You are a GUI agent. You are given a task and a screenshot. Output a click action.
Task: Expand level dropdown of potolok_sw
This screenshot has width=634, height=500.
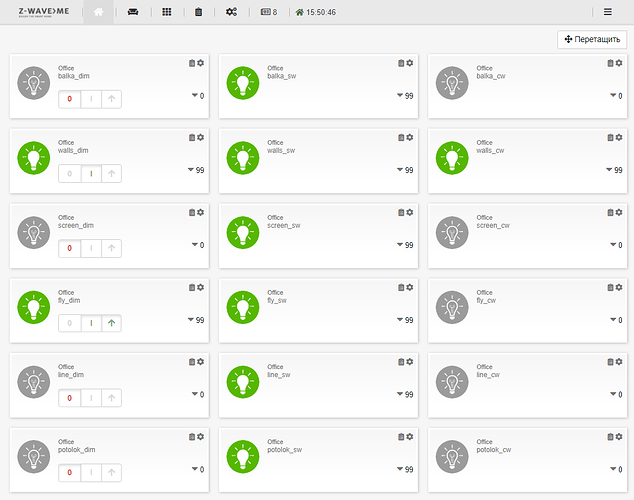(x=405, y=469)
